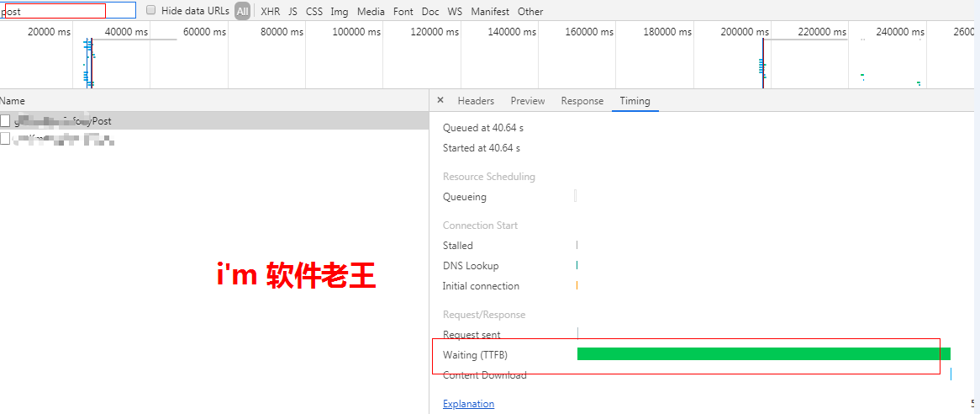This screenshot has height=414, width=980.
Task: Close the request details panel
Action: [440, 100]
